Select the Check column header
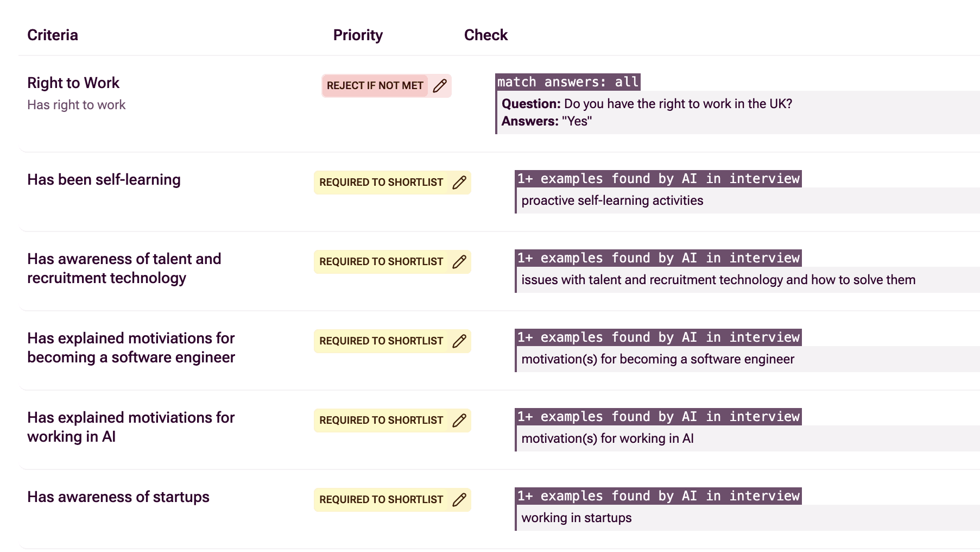The image size is (980, 552). click(485, 35)
